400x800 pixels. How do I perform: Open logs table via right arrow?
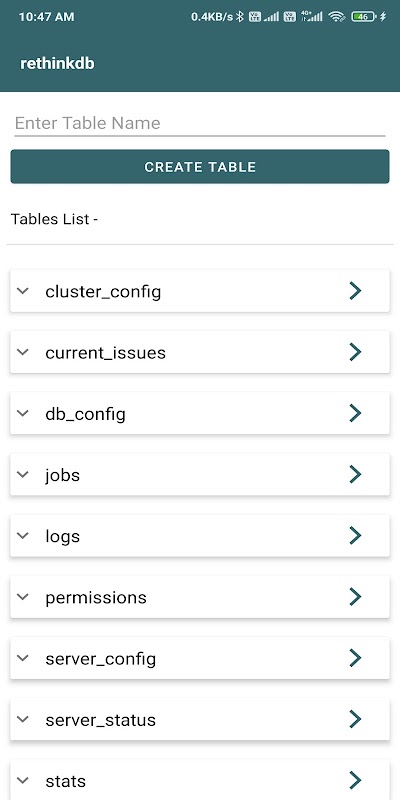click(x=356, y=536)
